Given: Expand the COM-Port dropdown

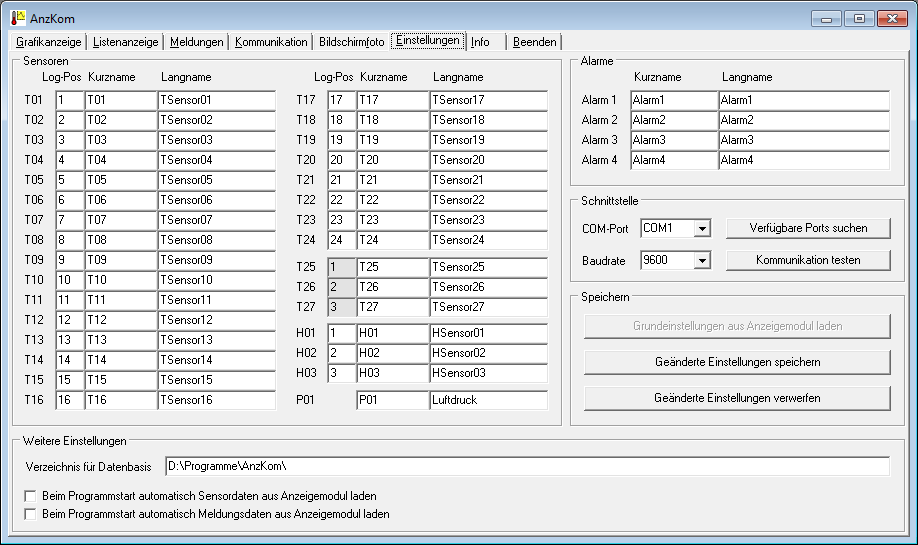Looking at the screenshot, I should click(x=702, y=229).
